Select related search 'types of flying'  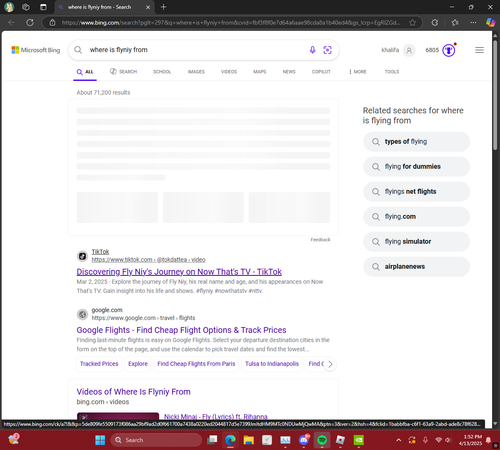click(416, 142)
